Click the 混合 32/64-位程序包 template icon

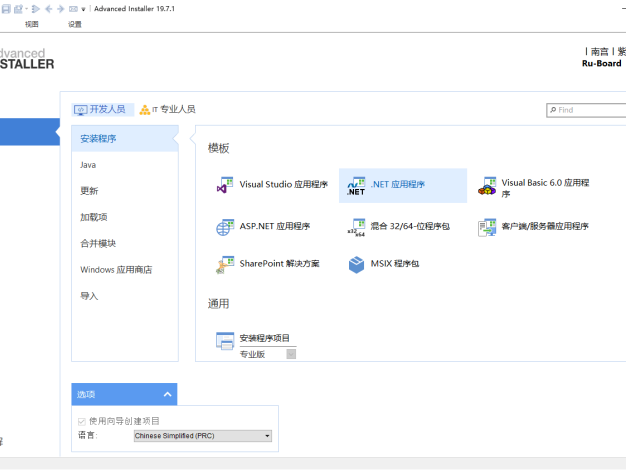356,227
